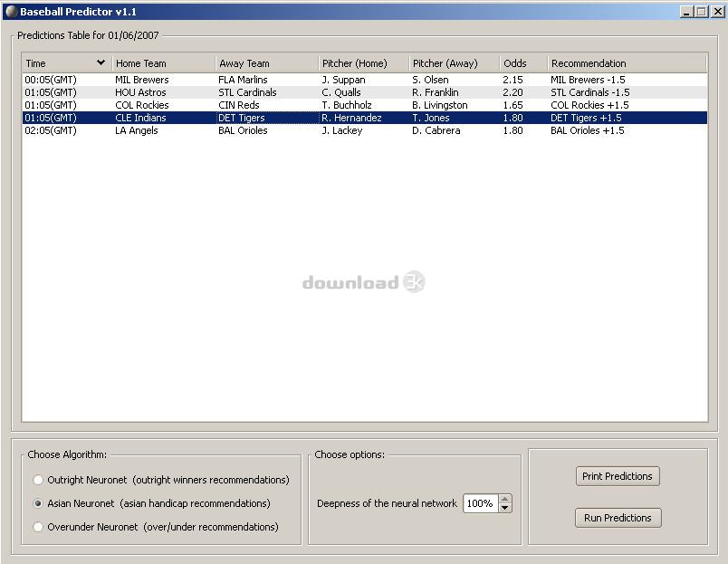Click the Pitcher (Away) column header
The image size is (728, 564).
point(454,63)
